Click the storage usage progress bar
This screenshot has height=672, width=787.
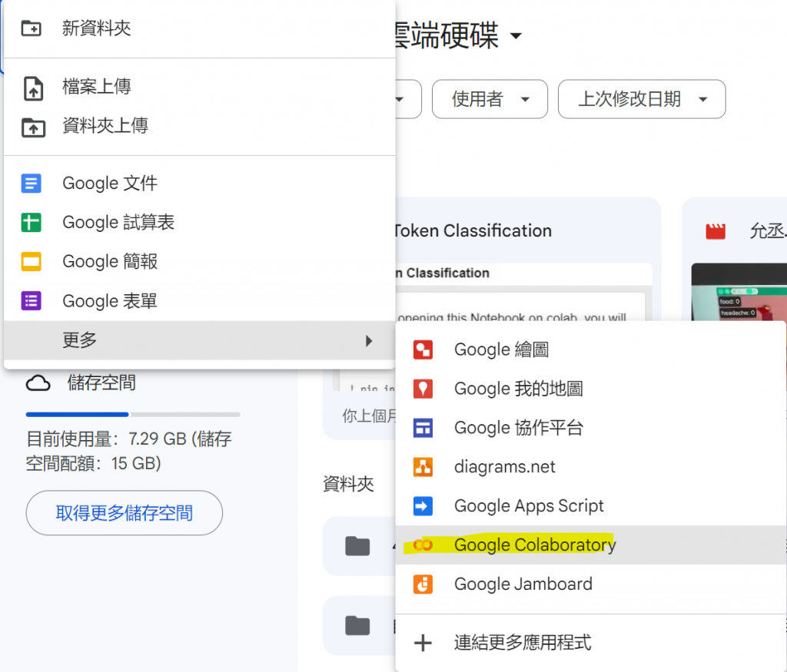pos(132,414)
